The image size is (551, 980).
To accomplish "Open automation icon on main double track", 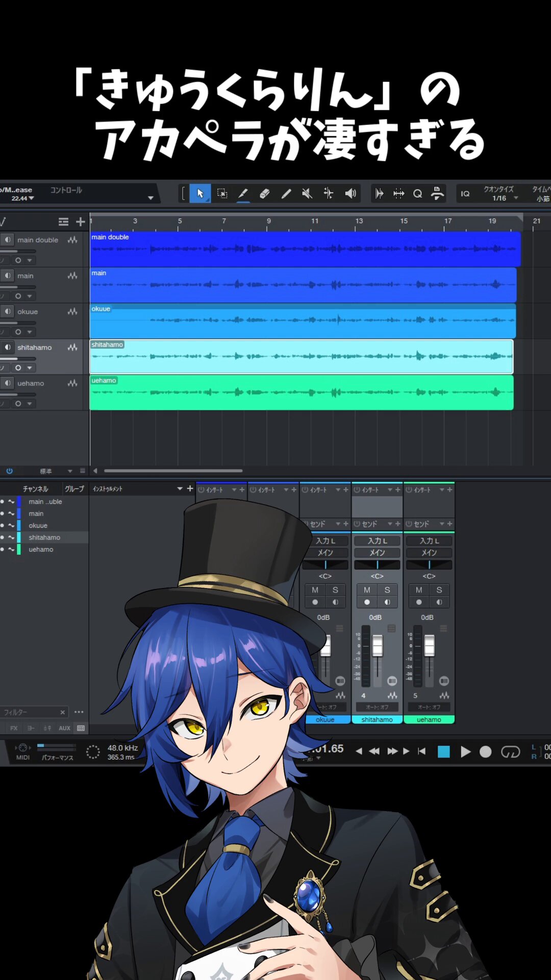I will 72,239.
